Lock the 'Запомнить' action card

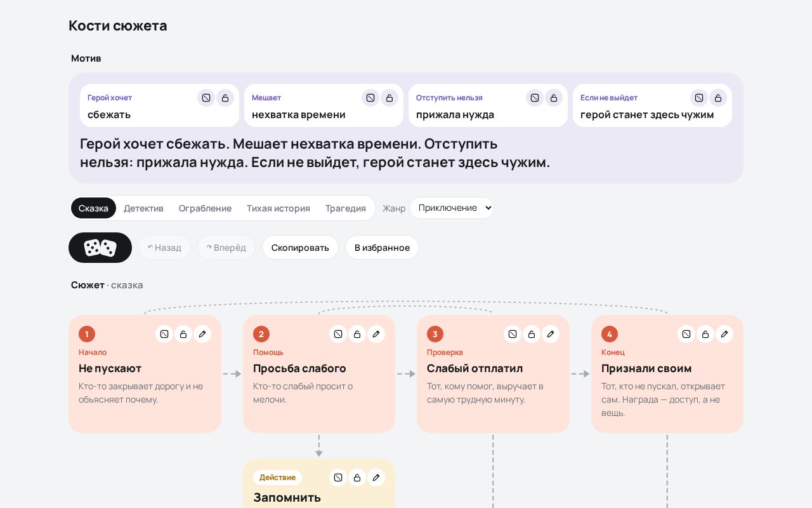[357, 478]
